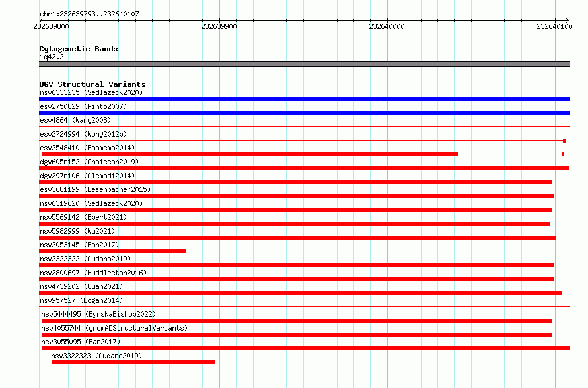Click the 1q42.2 band label
Viewport: 588px width, 388px height.
(52, 57)
